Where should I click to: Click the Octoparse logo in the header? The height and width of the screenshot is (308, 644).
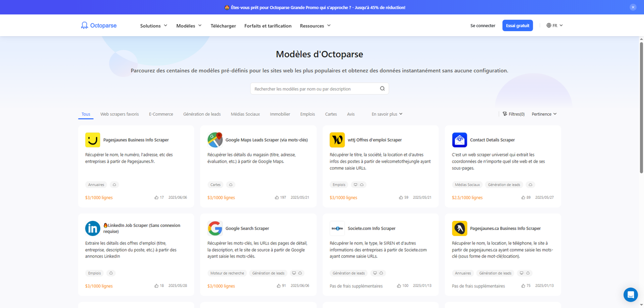(99, 26)
